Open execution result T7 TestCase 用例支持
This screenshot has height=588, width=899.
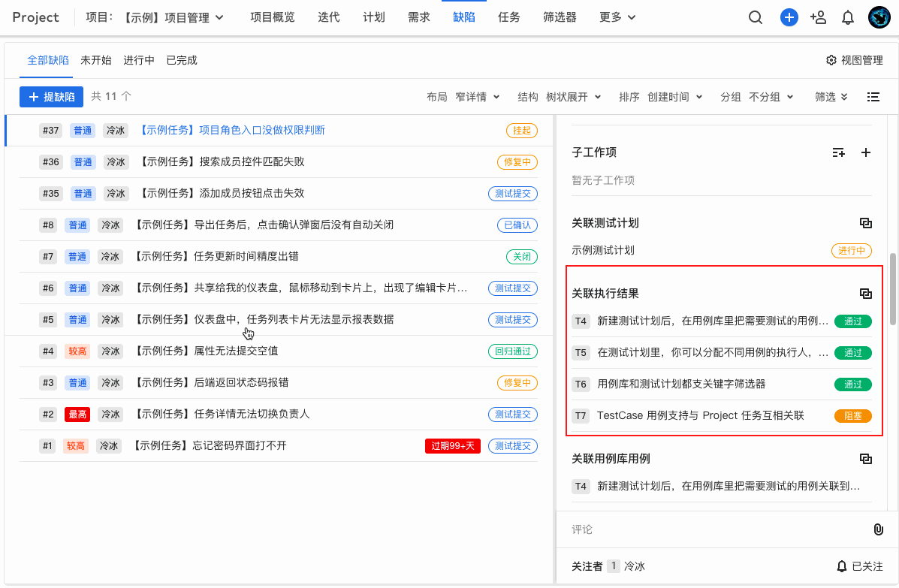[x=701, y=415]
